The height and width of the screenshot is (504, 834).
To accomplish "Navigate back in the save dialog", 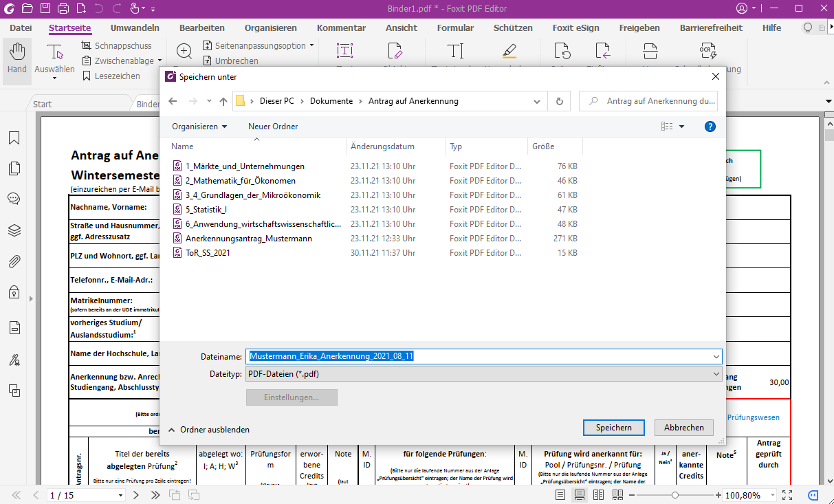I will (x=173, y=101).
